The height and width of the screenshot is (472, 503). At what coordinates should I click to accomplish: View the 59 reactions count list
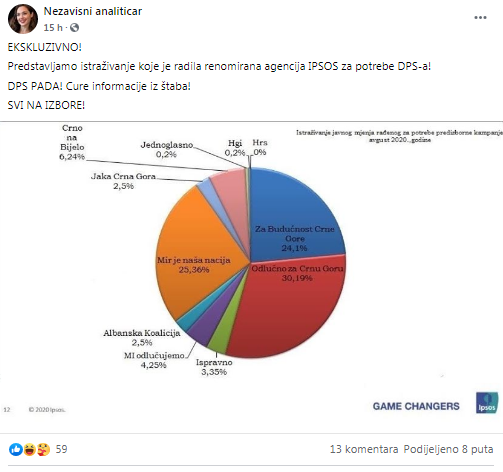[61, 449]
